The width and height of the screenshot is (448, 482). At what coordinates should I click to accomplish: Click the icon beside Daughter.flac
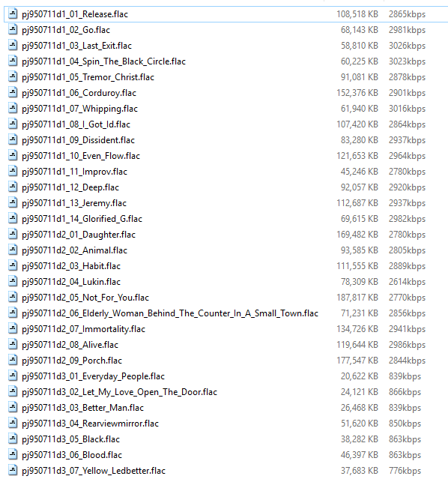coord(13,234)
